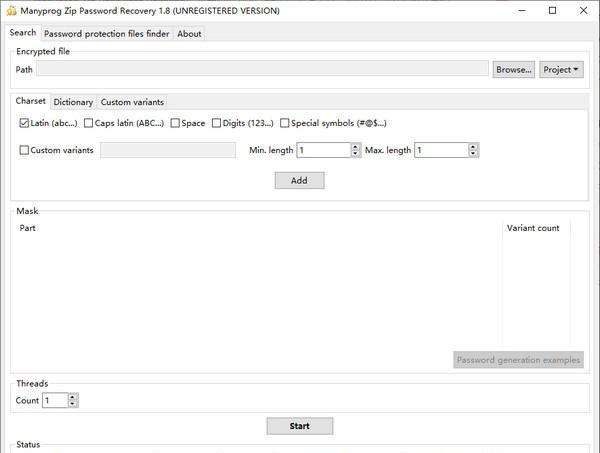Click the Browse... button
Image resolution: width=600 pixels, height=453 pixels.
click(514, 70)
